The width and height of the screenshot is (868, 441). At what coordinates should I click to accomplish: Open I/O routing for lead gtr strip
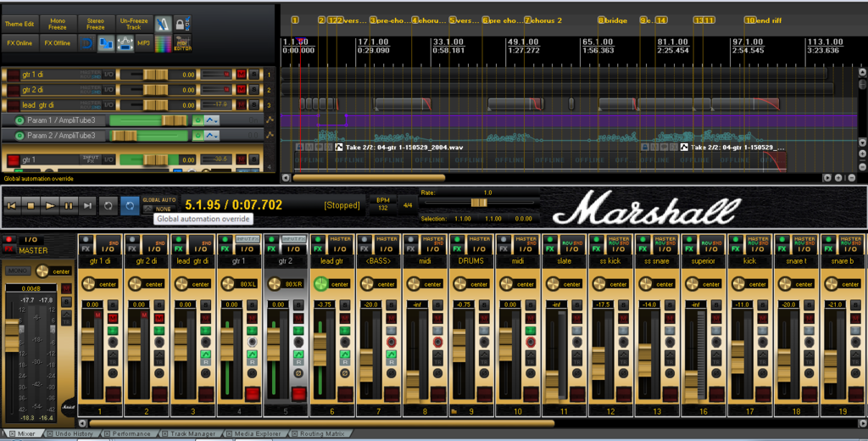pos(340,248)
